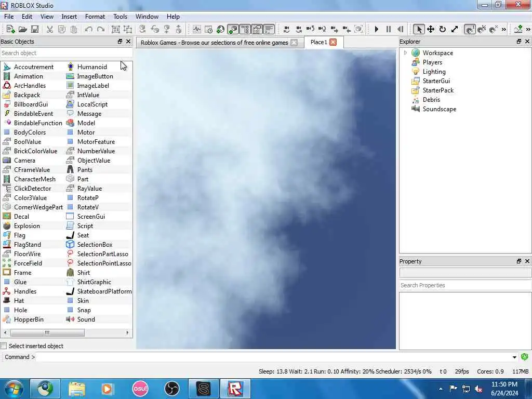Screen dimensions: 532x399
Task: Click the Search object input field
Action: click(66, 53)
